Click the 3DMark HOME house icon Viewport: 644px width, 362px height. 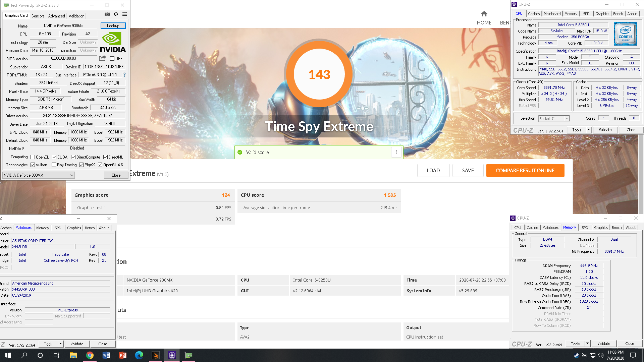484,14
